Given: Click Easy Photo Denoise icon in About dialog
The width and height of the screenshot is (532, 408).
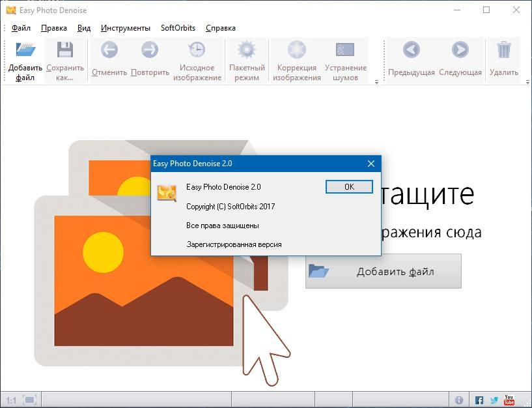Looking at the screenshot, I should [x=167, y=193].
